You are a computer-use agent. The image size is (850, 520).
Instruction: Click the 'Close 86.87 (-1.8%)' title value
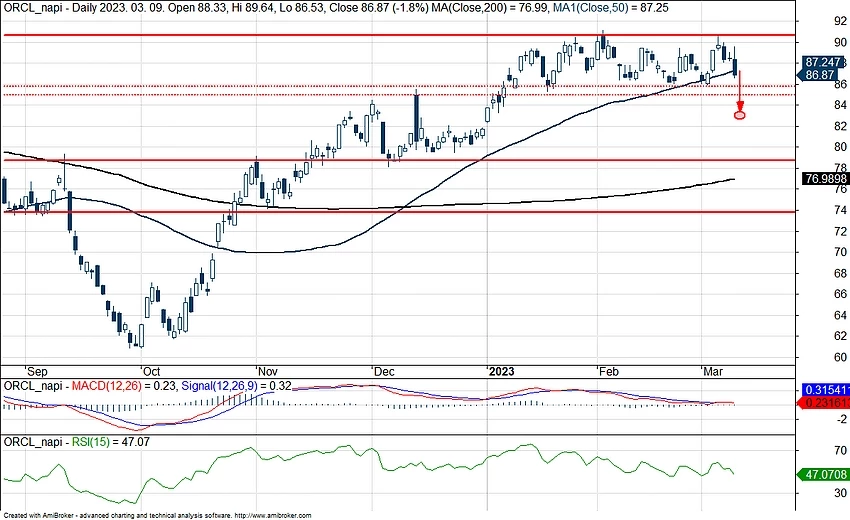[x=383, y=8]
